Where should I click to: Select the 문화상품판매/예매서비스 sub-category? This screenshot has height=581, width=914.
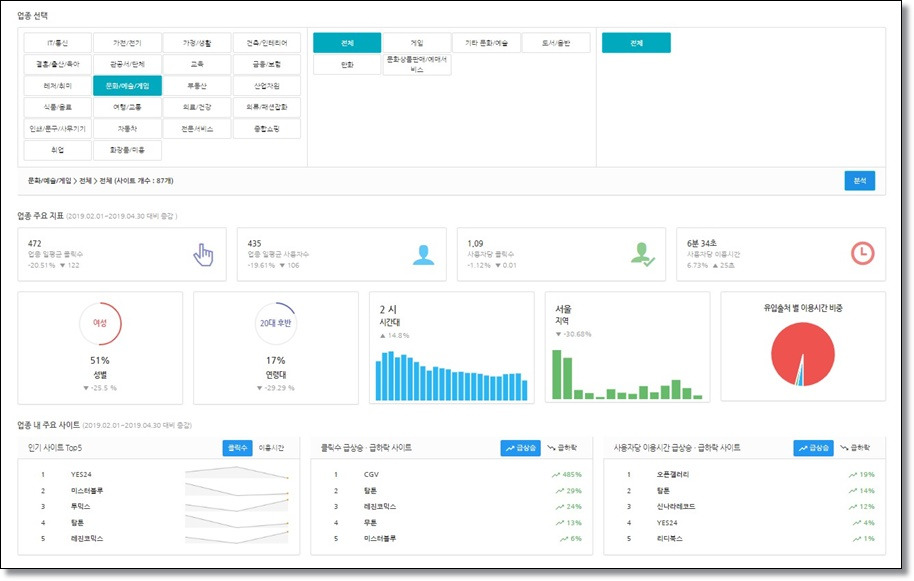417,65
